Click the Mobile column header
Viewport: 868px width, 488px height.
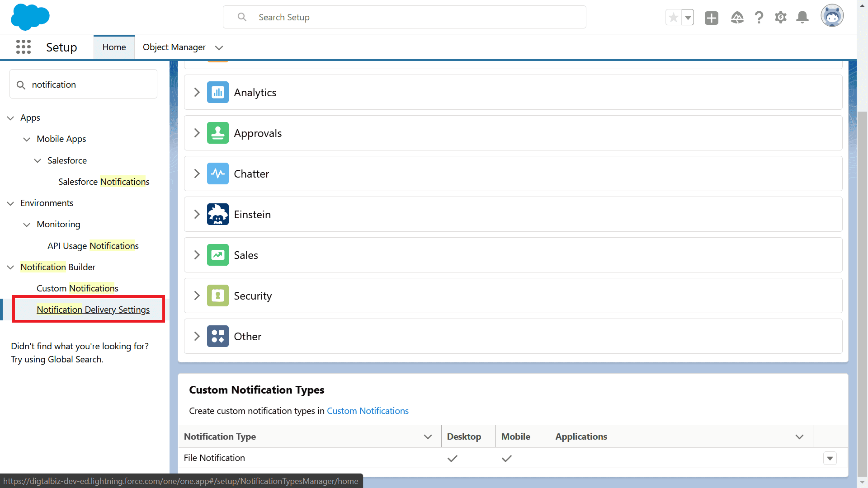tap(516, 436)
